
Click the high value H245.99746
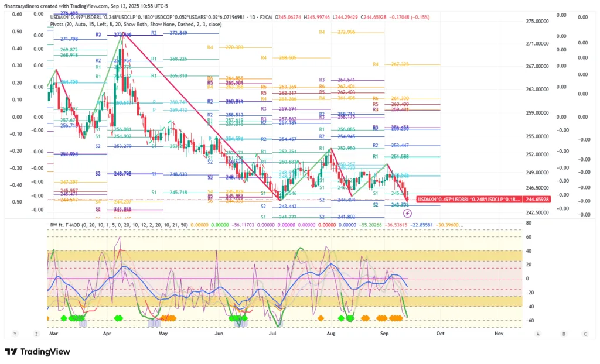pyautogui.click(x=316, y=17)
